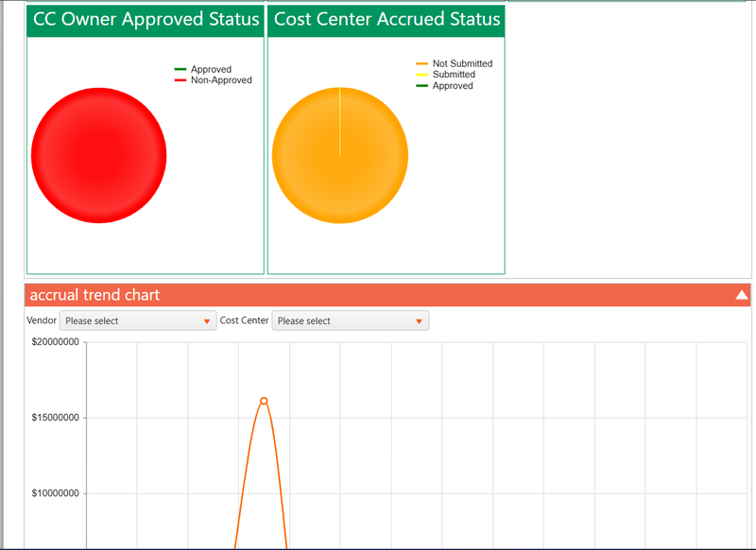
Task: Click the red Non-Approved pie chart
Action: point(99,155)
